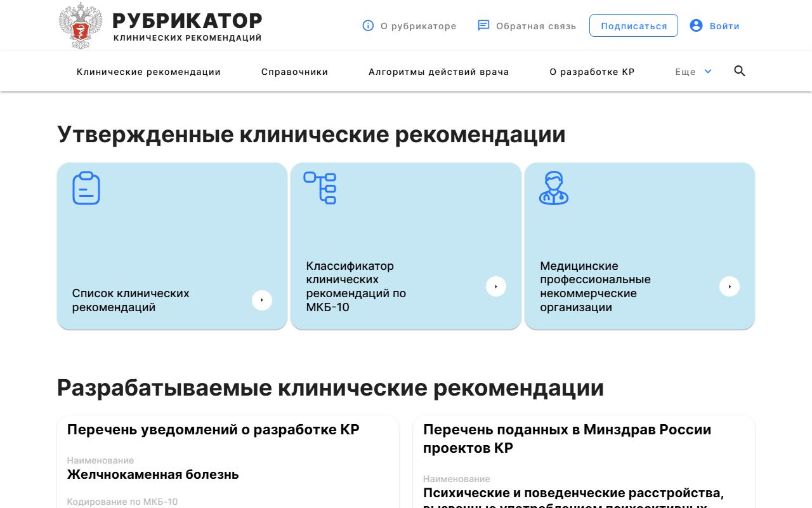Click the info icon beside 'О рубрикаторе'
Image resolution: width=812 pixels, height=508 pixels.
click(x=368, y=25)
